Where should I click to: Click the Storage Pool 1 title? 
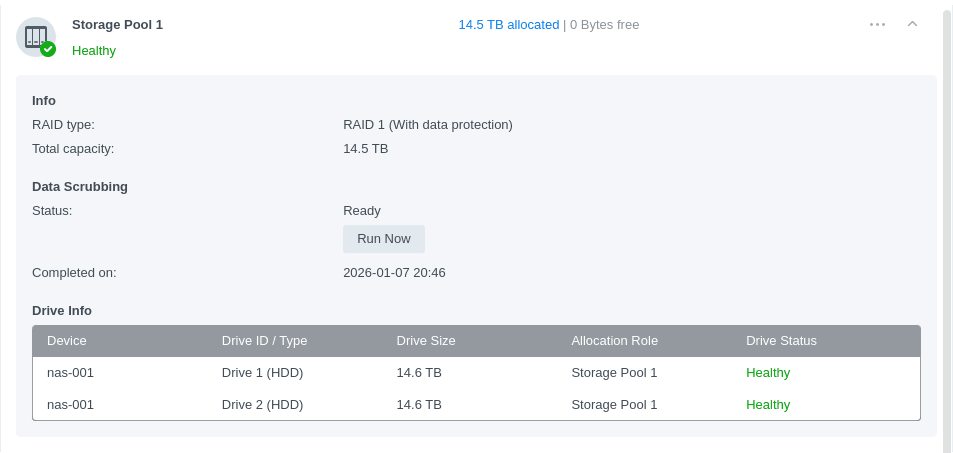coord(117,24)
